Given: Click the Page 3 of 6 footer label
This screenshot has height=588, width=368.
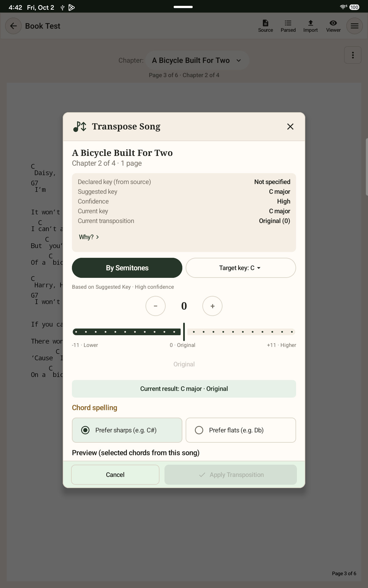Looking at the screenshot, I should point(344,573).
